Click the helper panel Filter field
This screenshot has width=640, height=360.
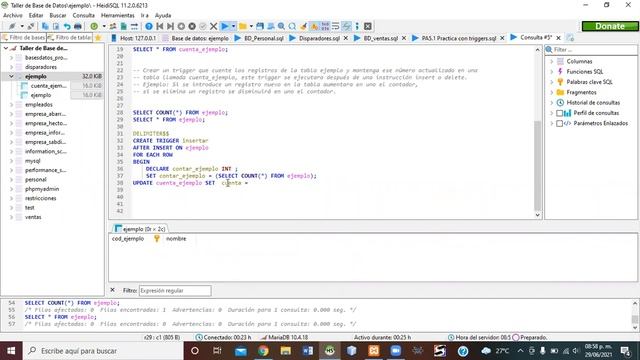coord(591,49)
